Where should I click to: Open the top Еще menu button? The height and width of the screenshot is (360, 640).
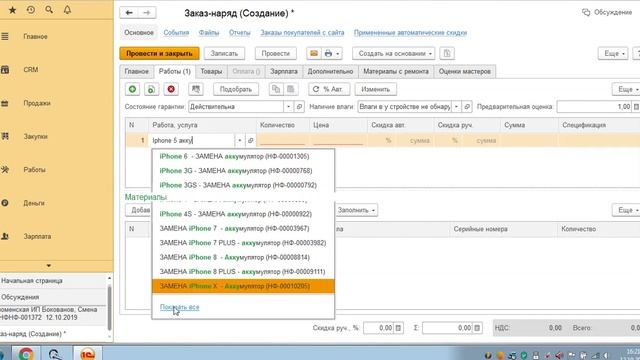click(x=613, y=53)
